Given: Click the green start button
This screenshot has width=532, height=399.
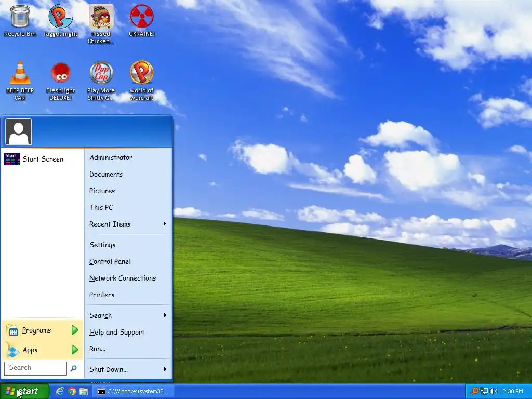Looking at the screenshot, I should (25, 391).
